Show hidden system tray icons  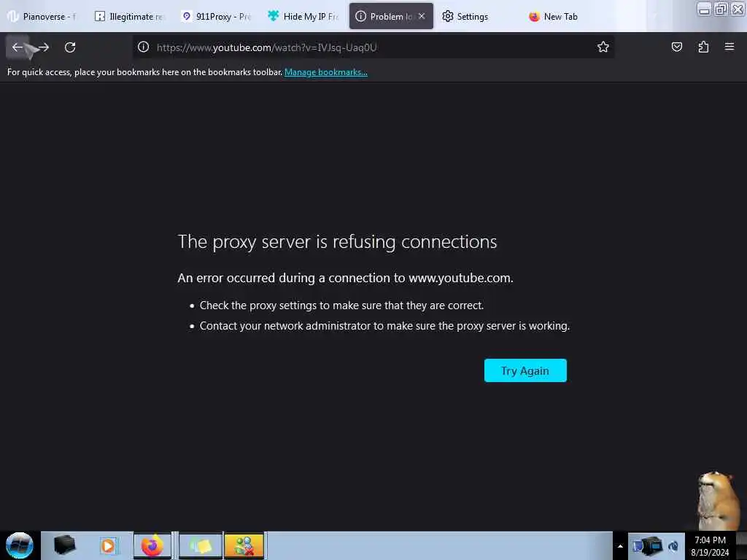(620, 545)
